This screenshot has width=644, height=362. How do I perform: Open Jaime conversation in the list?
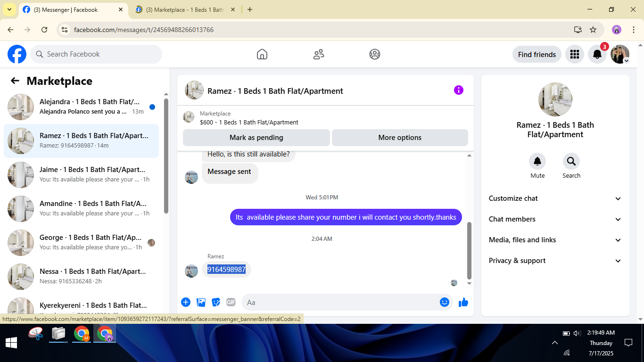coord(82,175)
